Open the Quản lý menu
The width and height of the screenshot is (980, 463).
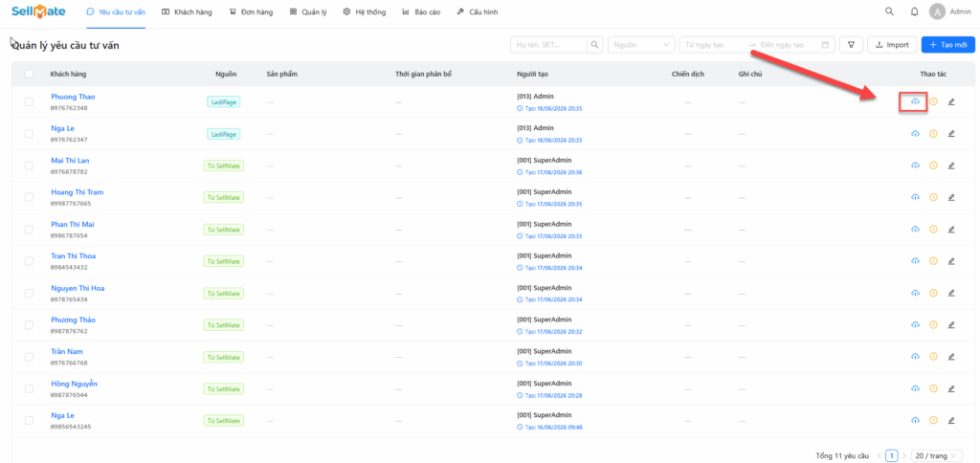(x=308, y=11)
